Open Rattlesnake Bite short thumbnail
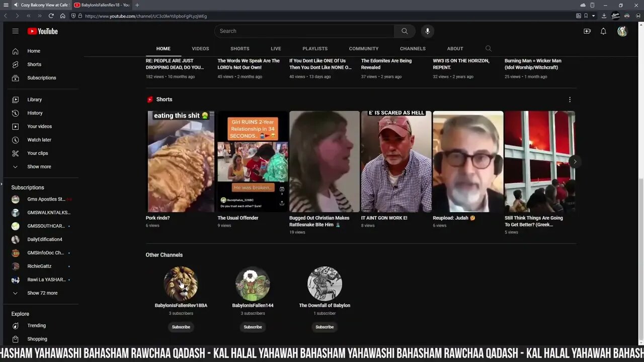Screen dimensions: 644x362 pos(325,161)
